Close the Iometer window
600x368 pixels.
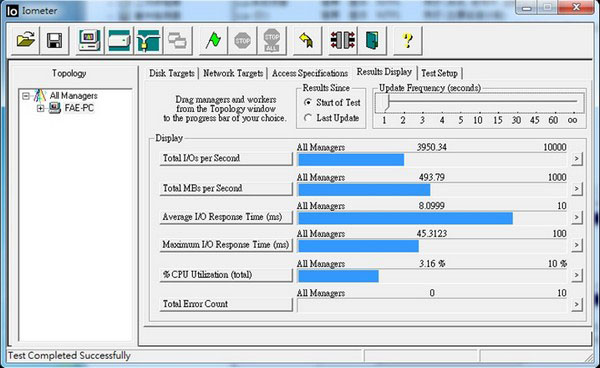[x=575, y=7]
